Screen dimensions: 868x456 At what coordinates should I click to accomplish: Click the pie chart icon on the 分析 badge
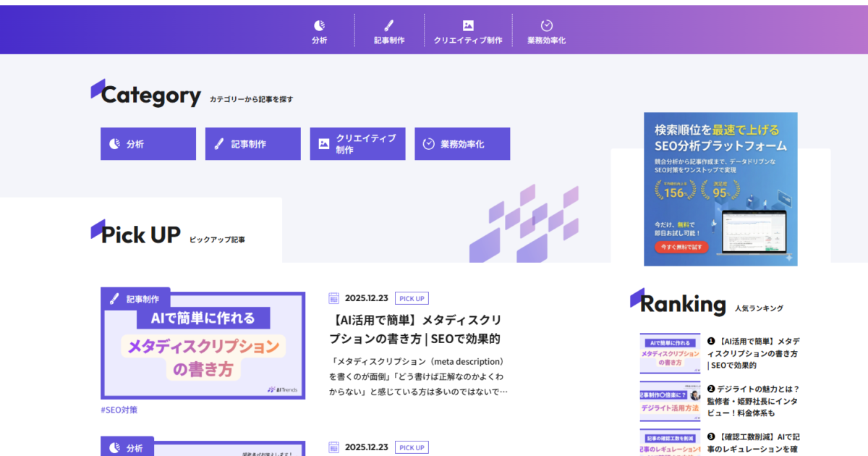point(114,447)
